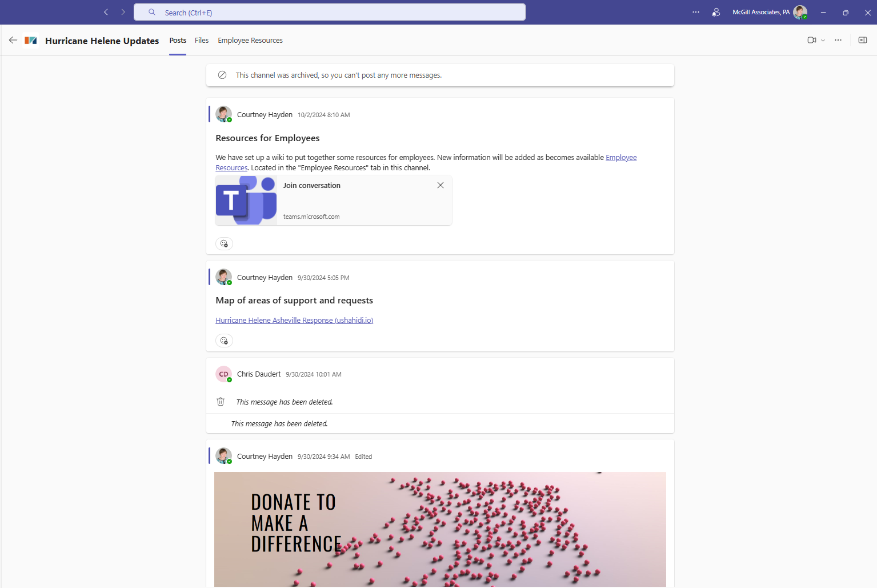Image resolution: width=877 pixels, height=588 pixels.
Task: Open the channel pane icon at right
Action: 863,40
